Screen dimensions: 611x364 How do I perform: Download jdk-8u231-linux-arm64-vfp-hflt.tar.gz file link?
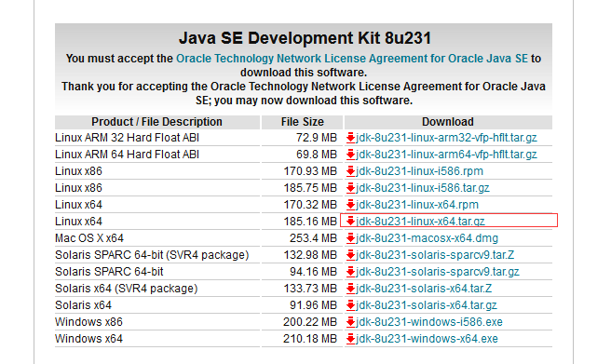coord(446,155)
